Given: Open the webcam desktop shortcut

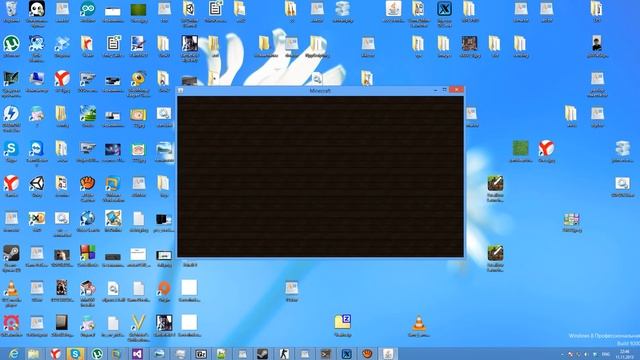Looking at the screenshot, I should click(138, 78).
